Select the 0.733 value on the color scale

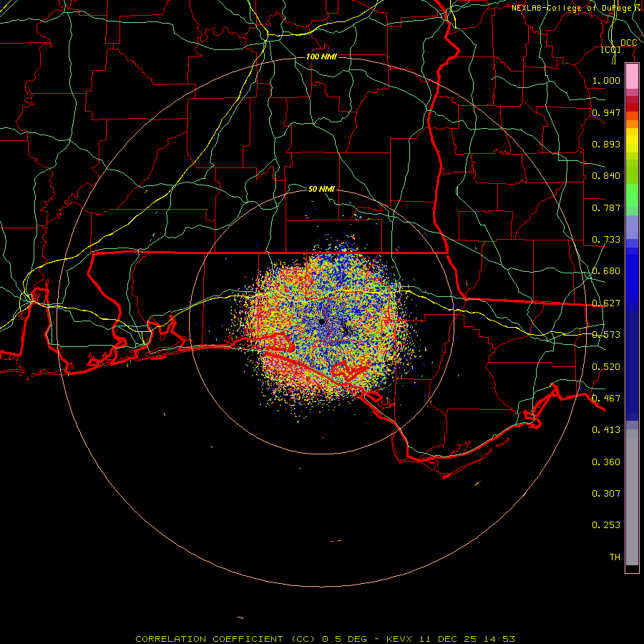tap(606, 240)
